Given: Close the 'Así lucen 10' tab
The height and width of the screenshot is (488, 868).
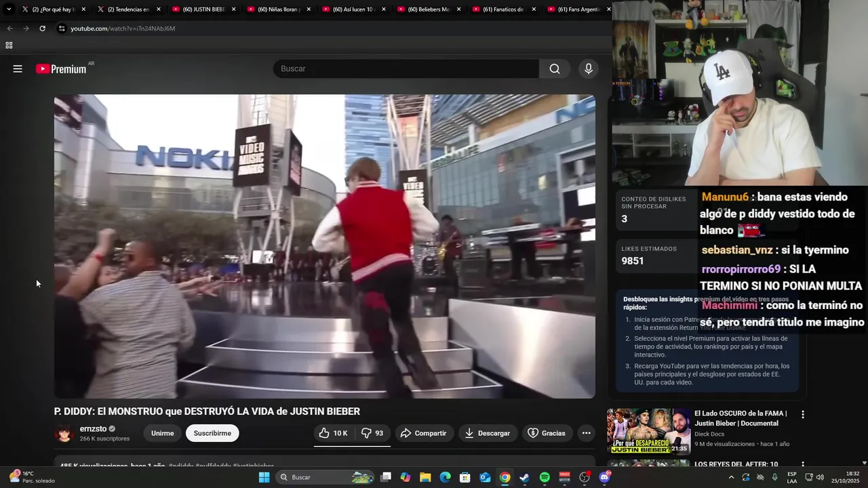Looking at the screenshot, I should [x=384, y=9].
